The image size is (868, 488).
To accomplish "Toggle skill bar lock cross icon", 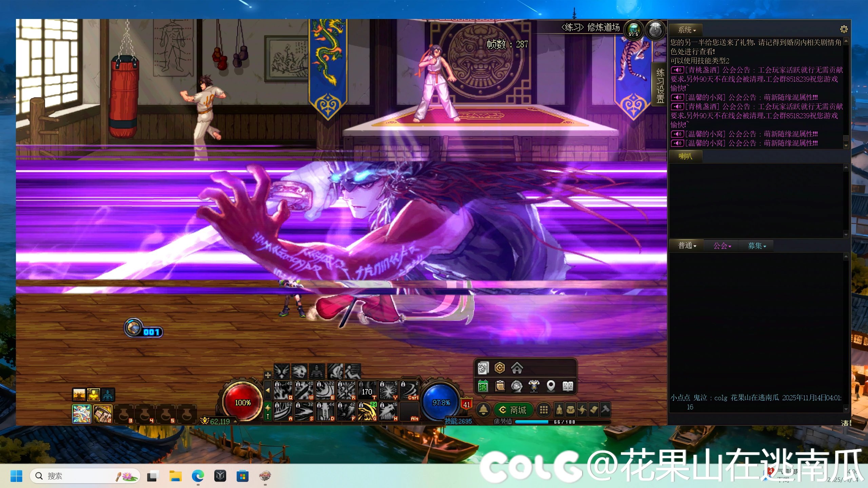I will [268, 375].
